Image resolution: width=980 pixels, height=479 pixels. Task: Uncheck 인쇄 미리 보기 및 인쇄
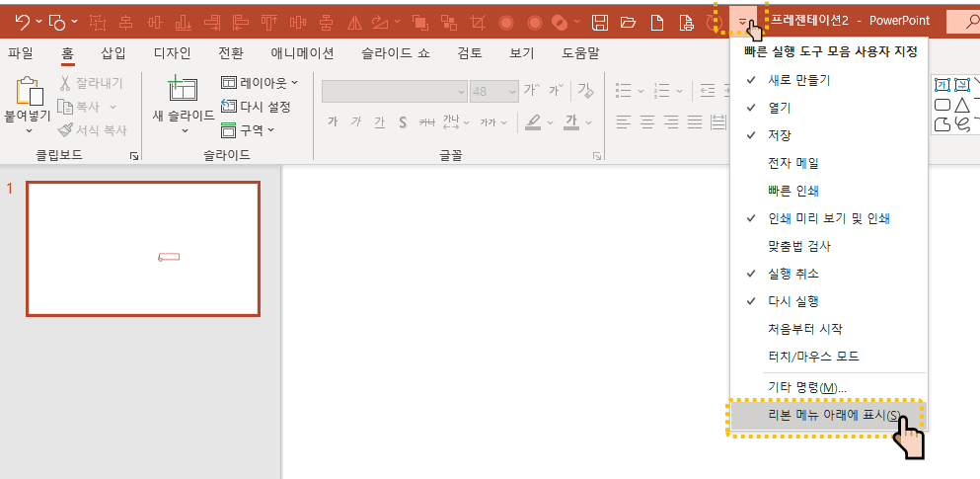(x=829, y=218)
